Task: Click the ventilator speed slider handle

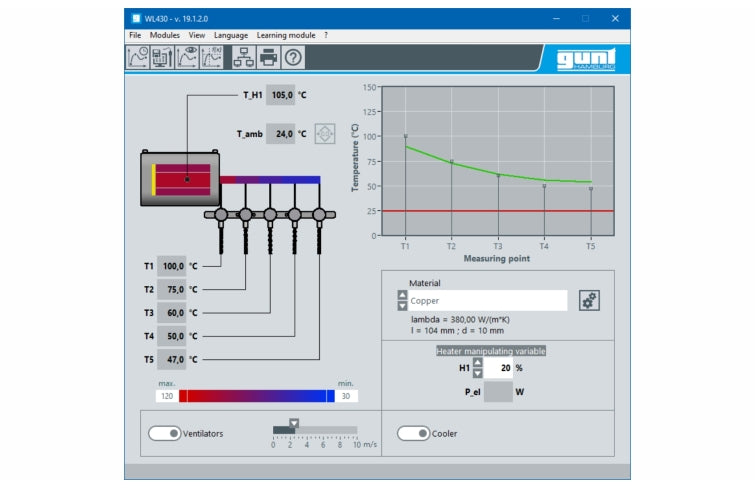Action: pyautogui.click(x=294, y=423)
